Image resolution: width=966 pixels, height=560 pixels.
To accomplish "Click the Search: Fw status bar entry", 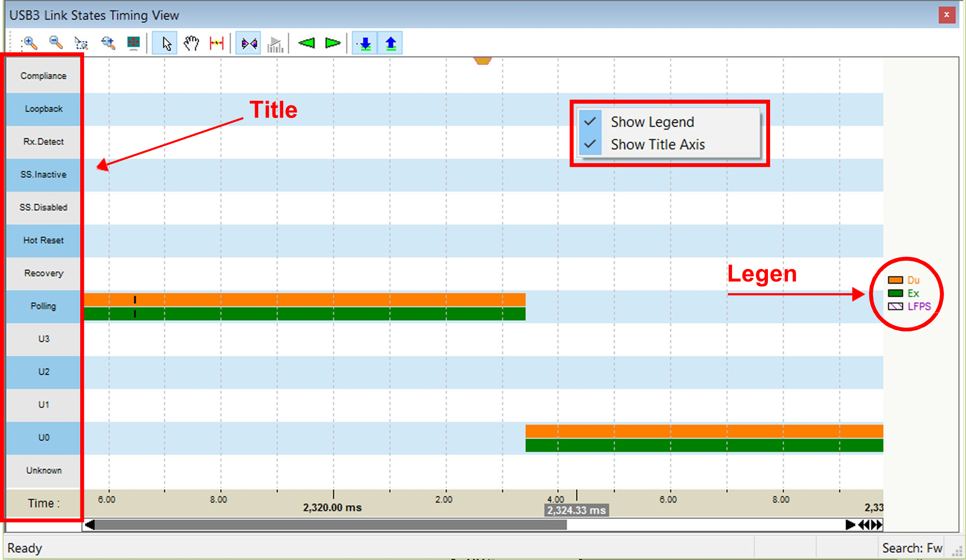I will coord(912,548).
